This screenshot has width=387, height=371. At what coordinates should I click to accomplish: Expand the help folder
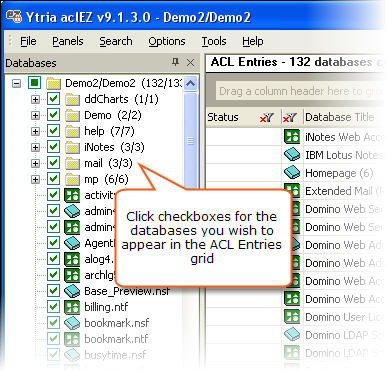35,131
